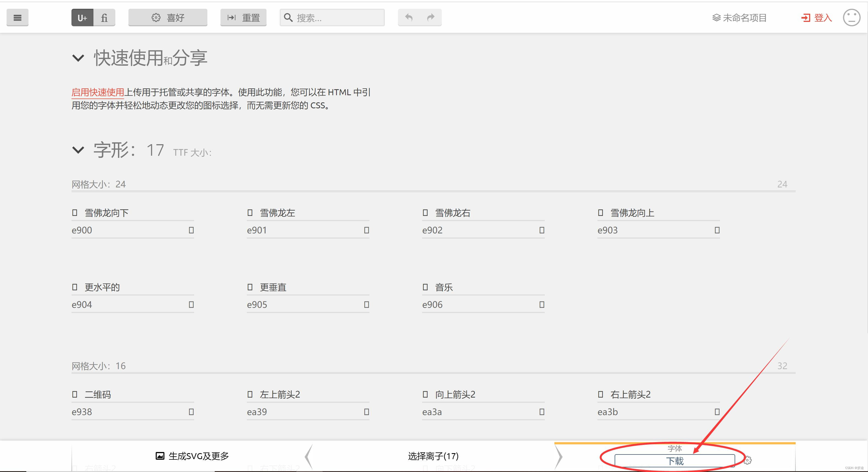Open glyph dropdown beside code e900
The image size is (868, 472).
[x=191, y=230]
